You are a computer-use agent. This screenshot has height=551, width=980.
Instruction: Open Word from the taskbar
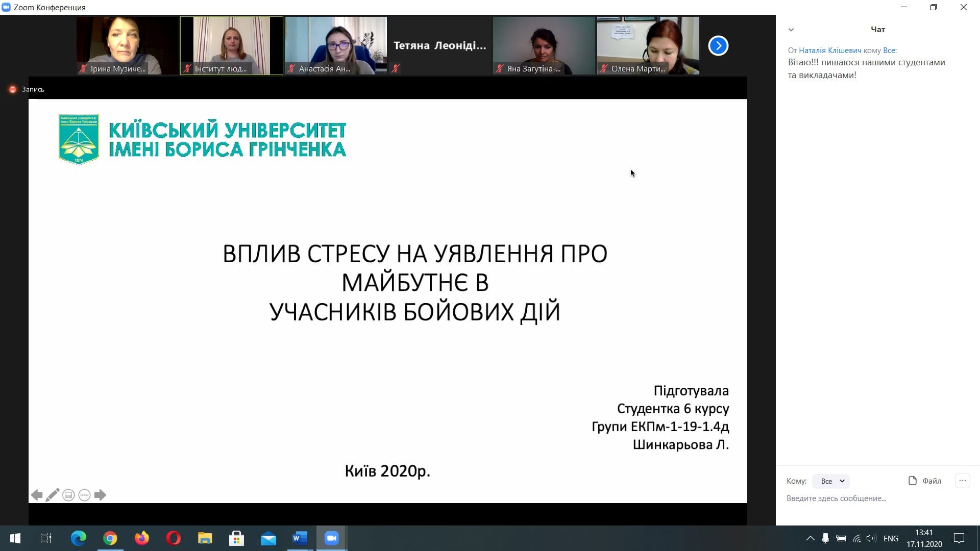click(300, 538)
